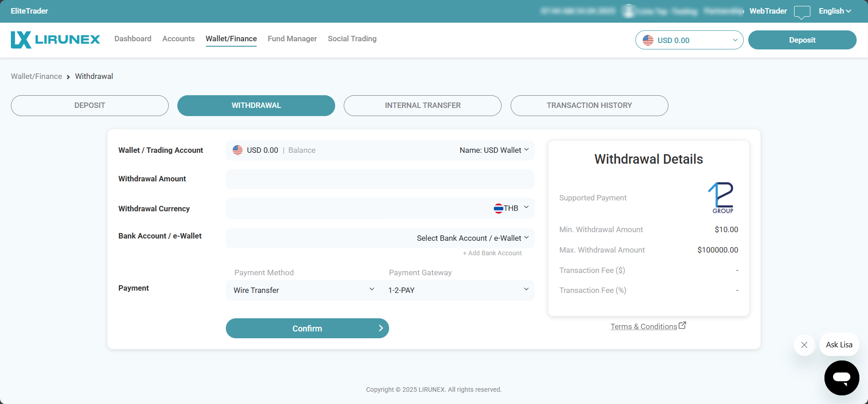Focus the Withdrawal Amount input field

click(x=380, y=179)
